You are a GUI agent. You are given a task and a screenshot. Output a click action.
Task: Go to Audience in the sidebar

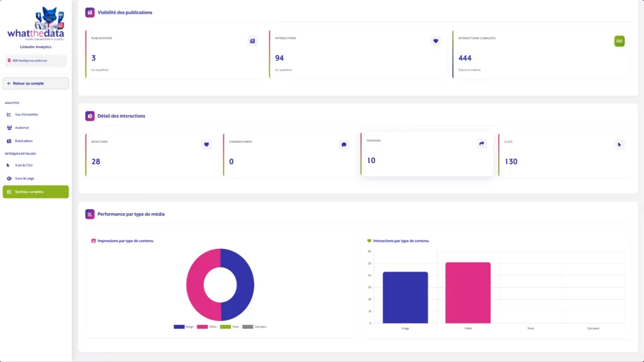21,128
